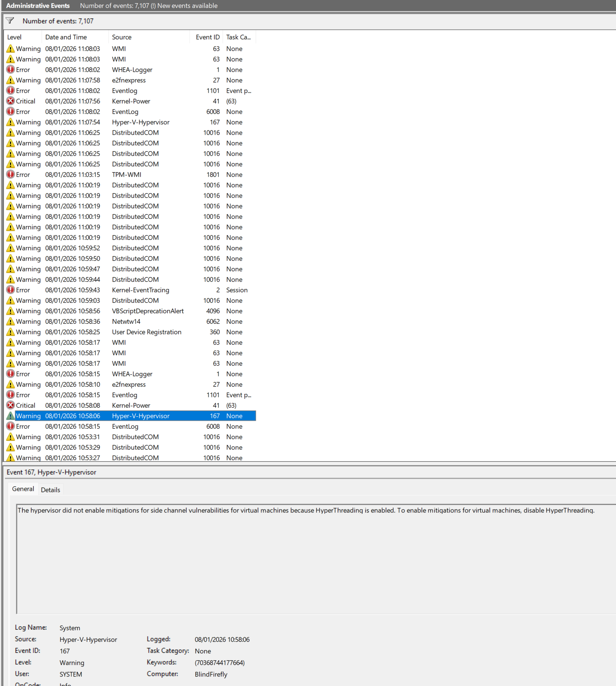
Task: Click warning icon of User Device Registration row
Action: tap(11, 332)
